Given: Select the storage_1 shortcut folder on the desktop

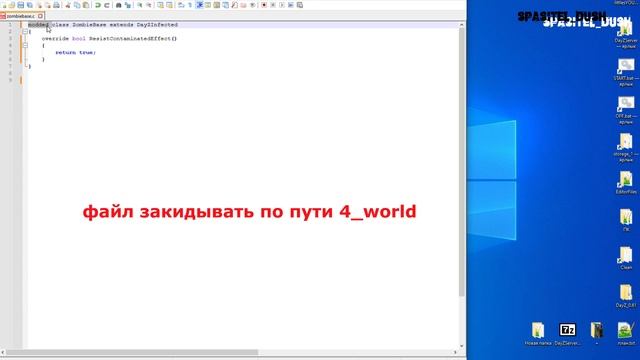Looking at the screenshot, I should tap(626, 148).
